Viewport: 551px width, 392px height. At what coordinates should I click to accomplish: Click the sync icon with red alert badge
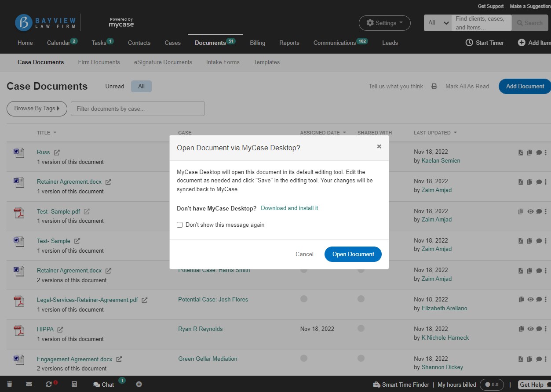point(49,384)
